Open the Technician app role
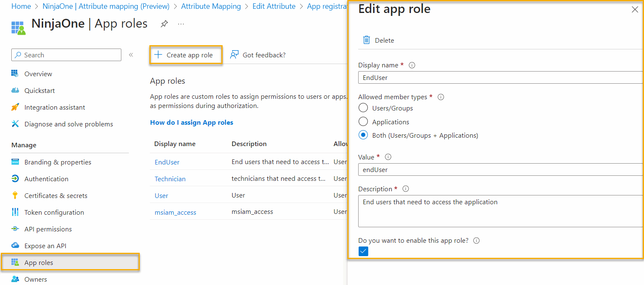The height and width of the screenshot is (285, 644). 170,179
